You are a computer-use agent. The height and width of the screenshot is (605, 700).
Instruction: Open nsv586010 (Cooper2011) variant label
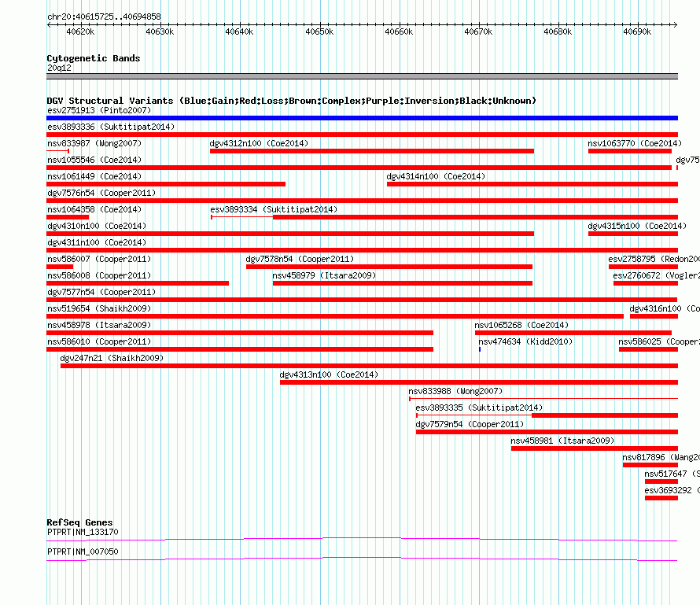pos(99,341)
